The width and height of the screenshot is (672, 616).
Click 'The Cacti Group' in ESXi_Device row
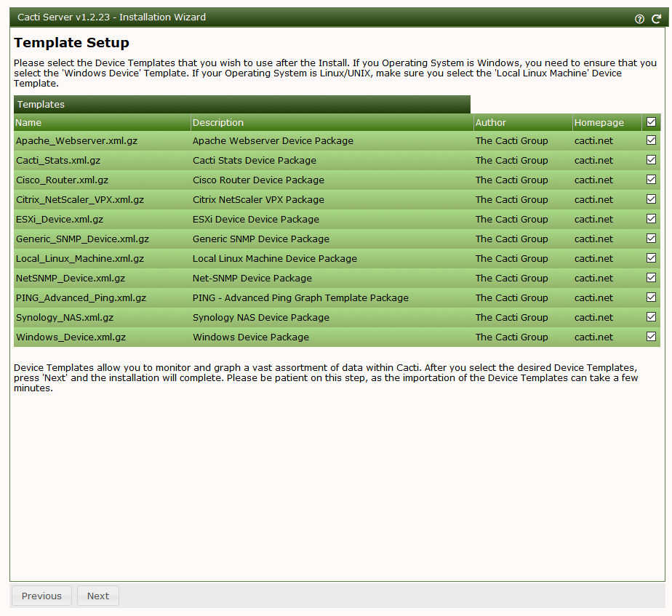[x=512, y=220]
